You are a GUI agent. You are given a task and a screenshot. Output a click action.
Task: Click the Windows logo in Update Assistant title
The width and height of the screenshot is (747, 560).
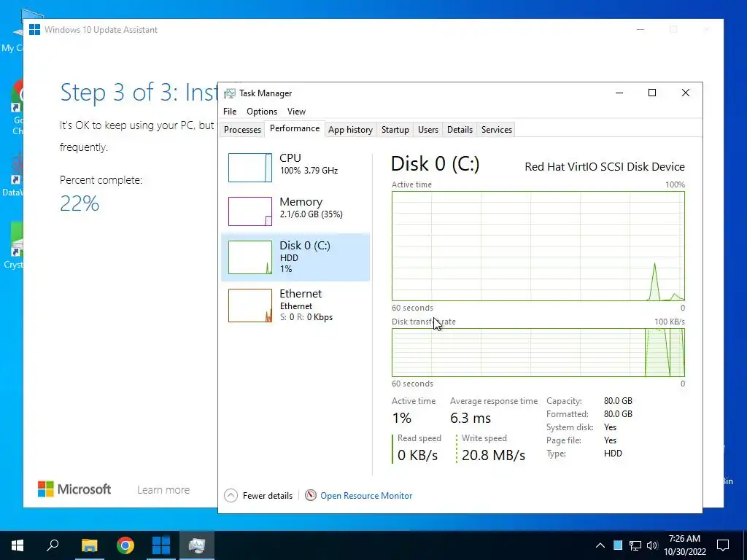coord(35,29)
